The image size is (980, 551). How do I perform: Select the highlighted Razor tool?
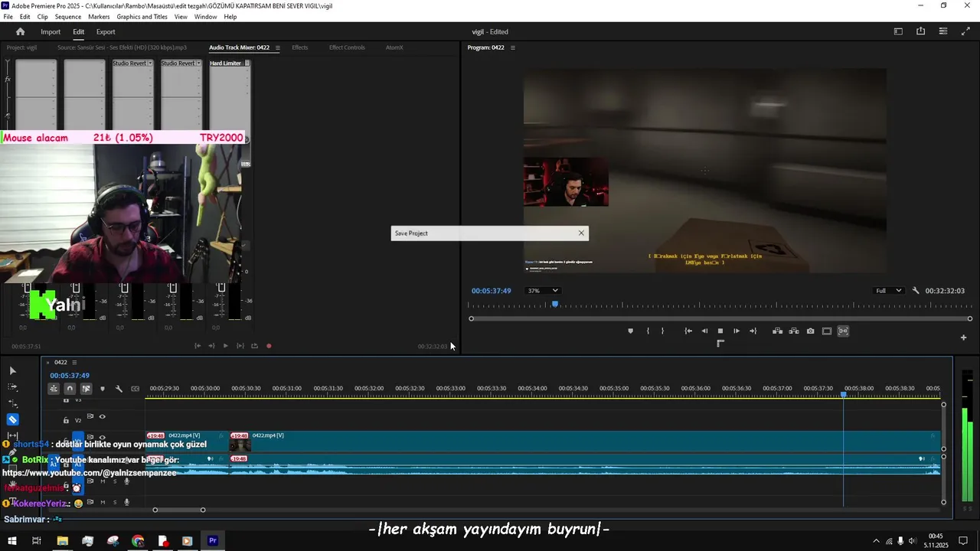tap(12, 419)
